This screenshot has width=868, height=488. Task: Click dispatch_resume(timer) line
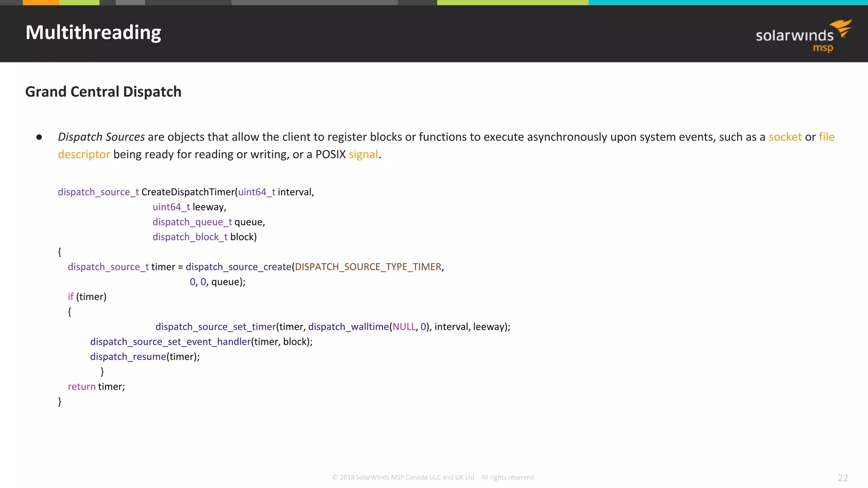coord(145,357)
